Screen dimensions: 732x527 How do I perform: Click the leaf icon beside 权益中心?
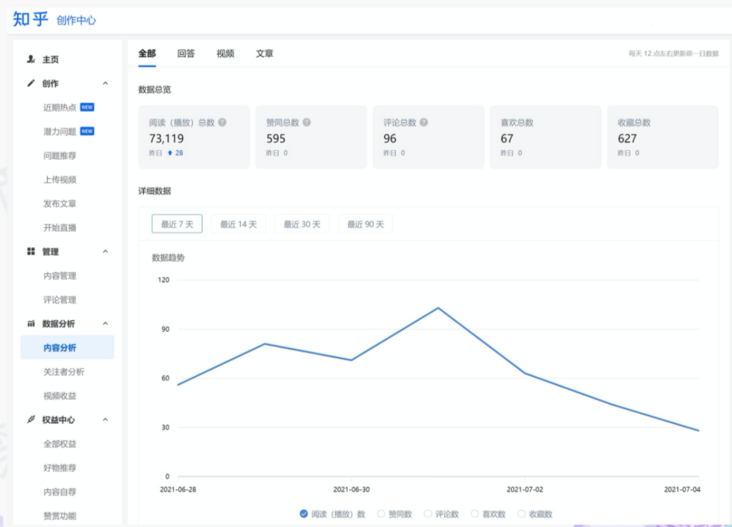pyautogui.click(x=31, y=420)
